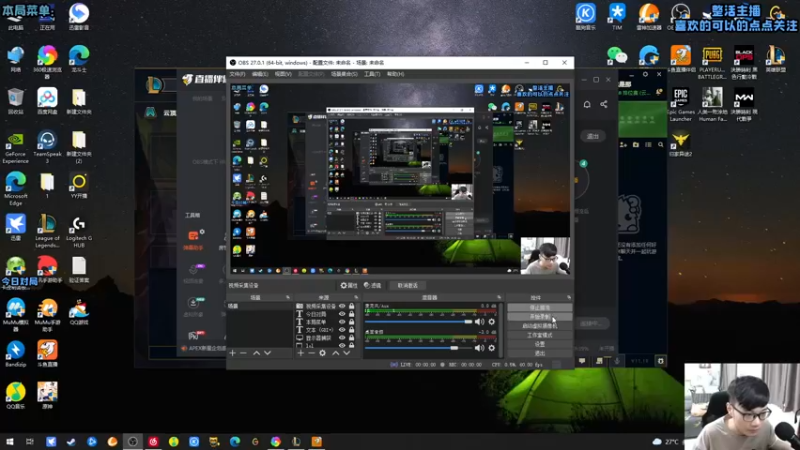The image size is (800, 450).
Task: Toggle visibility of the first source (video capture device row)
Action: pos(342,306)
